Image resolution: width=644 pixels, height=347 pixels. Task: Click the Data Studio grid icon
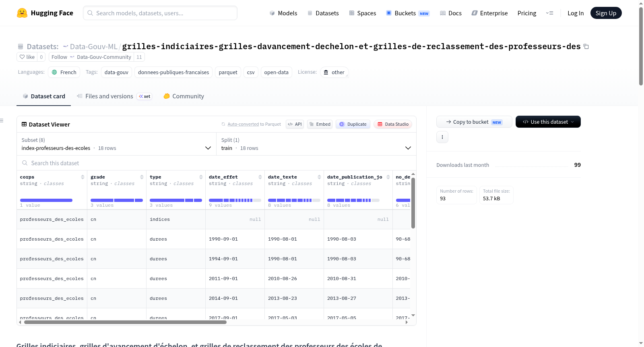point(380,124)
